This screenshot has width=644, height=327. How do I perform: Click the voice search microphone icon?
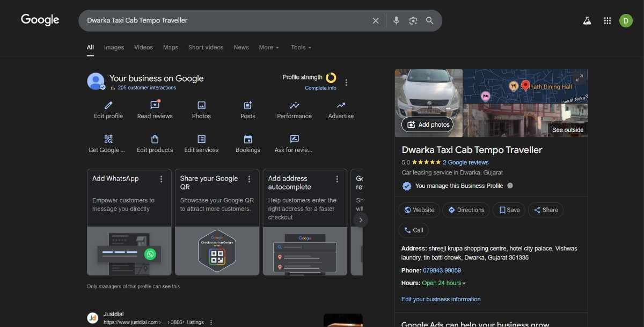pos(396,20)
